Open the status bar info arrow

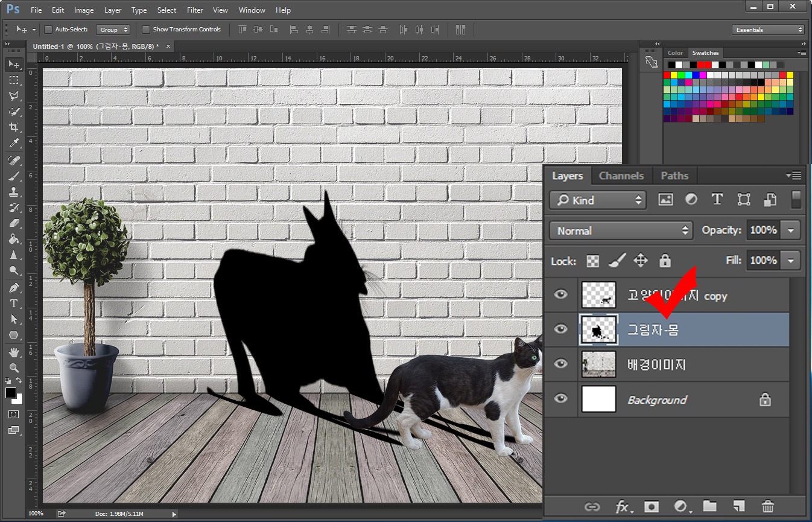[x=174, y=514]
